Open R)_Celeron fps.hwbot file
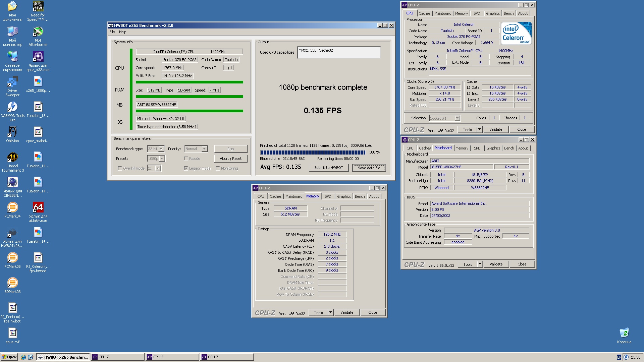 [x=38, y=262]
